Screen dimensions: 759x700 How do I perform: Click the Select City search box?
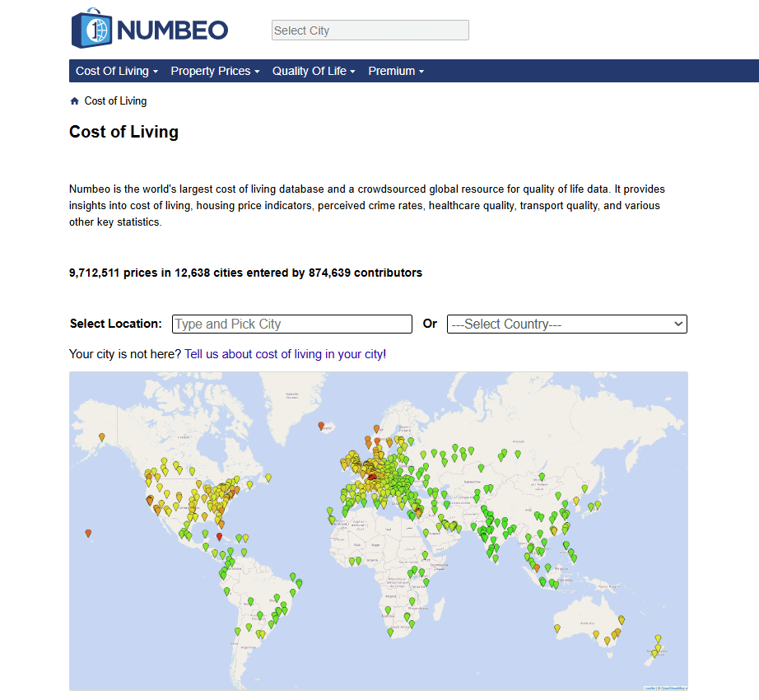point(370,30)
